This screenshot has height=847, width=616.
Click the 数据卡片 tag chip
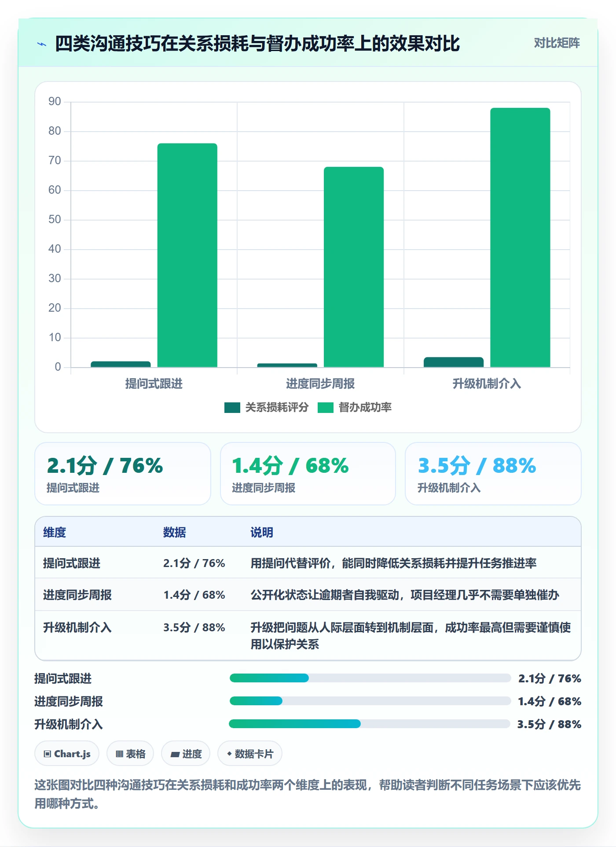point(250,754)
